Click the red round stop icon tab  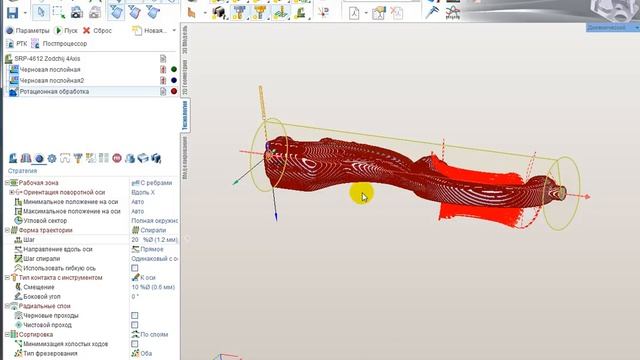tap(117, 158)
